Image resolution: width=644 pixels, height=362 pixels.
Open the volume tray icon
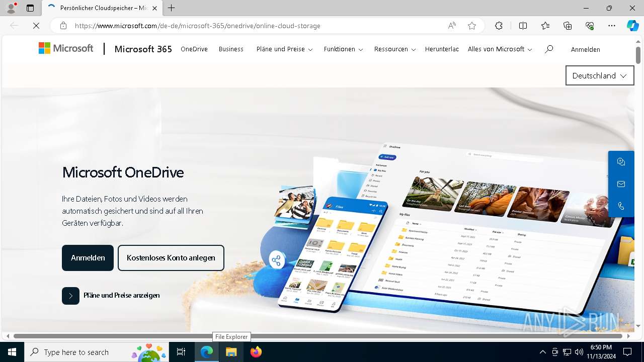point(579,352)
